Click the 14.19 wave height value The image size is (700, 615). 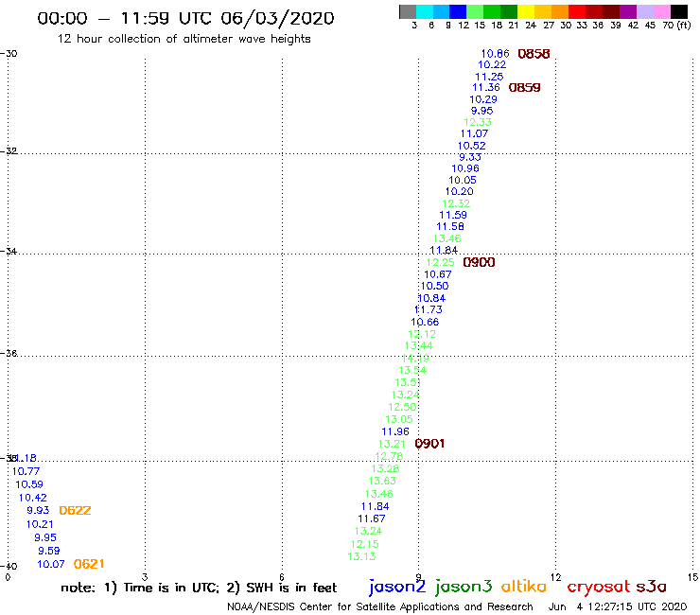tap(415, 359)
